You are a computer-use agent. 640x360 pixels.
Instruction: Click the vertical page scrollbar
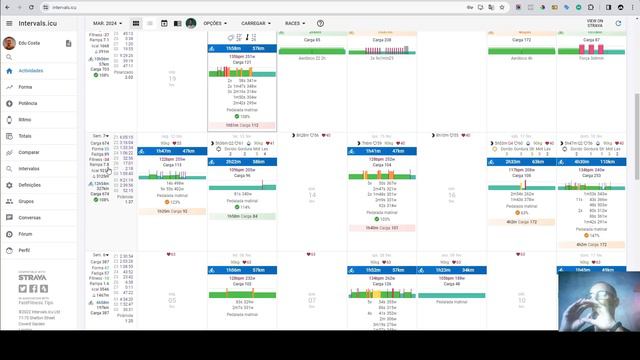pyautogui.click(x=637, y=137)
